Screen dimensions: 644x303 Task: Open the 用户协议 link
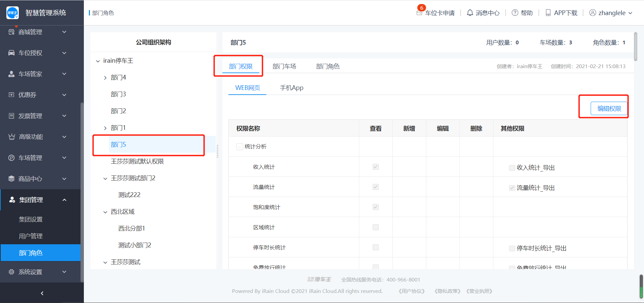(x=412, y=291)
